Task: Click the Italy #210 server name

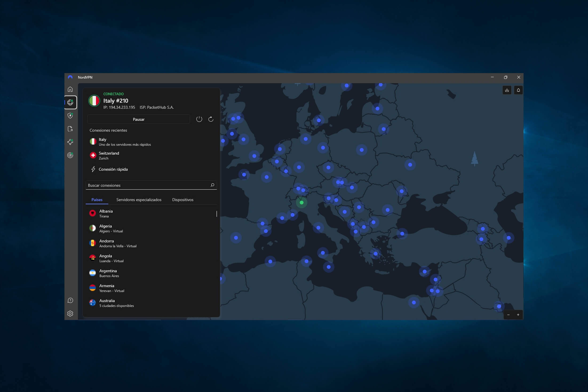Action: 116,101
